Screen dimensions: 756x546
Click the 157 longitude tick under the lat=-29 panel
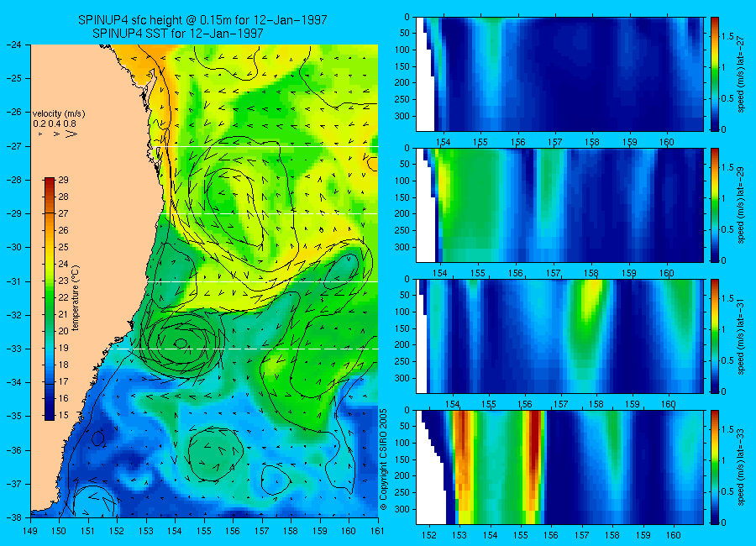[554, 274]
